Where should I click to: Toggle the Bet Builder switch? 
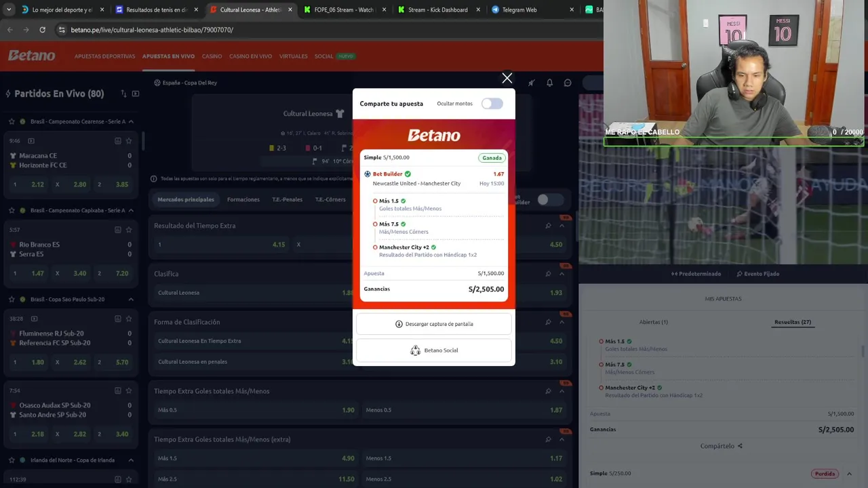click(x=550, y=199)
